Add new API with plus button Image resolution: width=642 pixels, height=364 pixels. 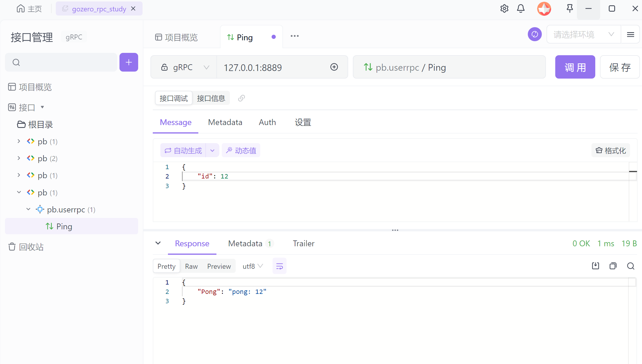129,62
